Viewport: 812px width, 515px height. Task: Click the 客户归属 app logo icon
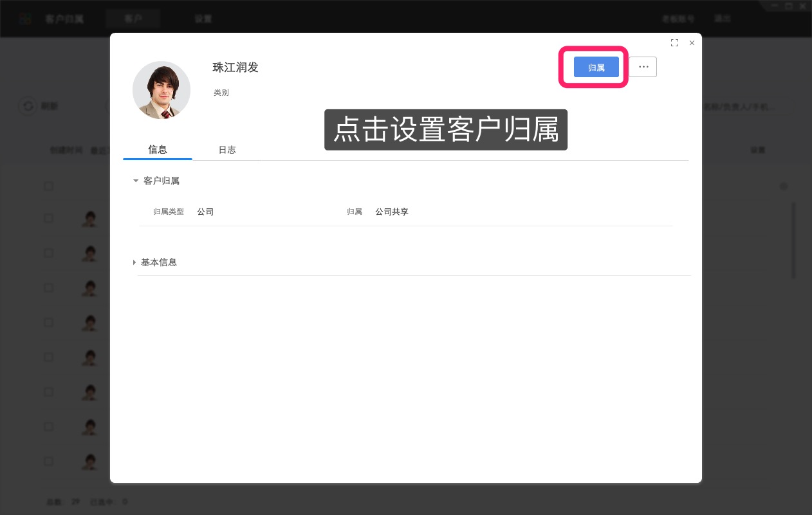pos(25,18)
